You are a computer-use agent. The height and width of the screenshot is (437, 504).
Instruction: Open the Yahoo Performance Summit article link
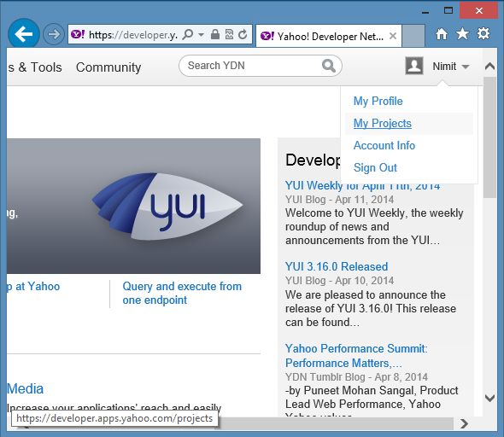[x=356, y=356]
